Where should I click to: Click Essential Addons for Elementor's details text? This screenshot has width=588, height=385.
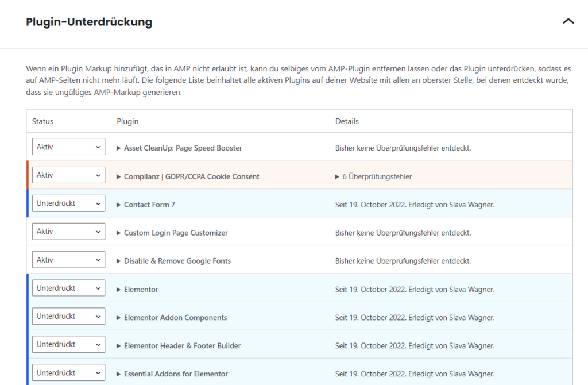[x=415, y=374]
